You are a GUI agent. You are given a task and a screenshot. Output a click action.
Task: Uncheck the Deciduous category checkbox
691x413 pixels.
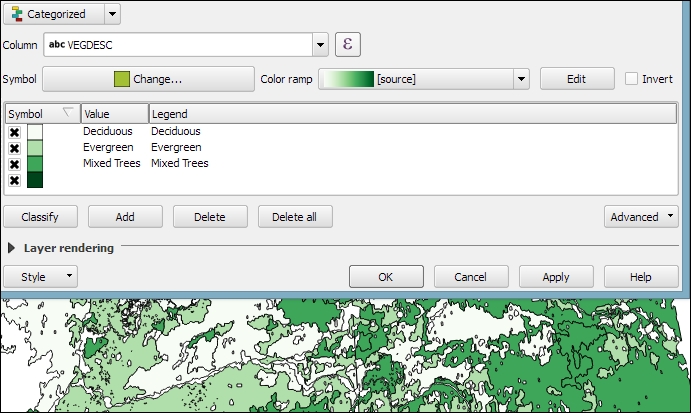coord(14,132)
